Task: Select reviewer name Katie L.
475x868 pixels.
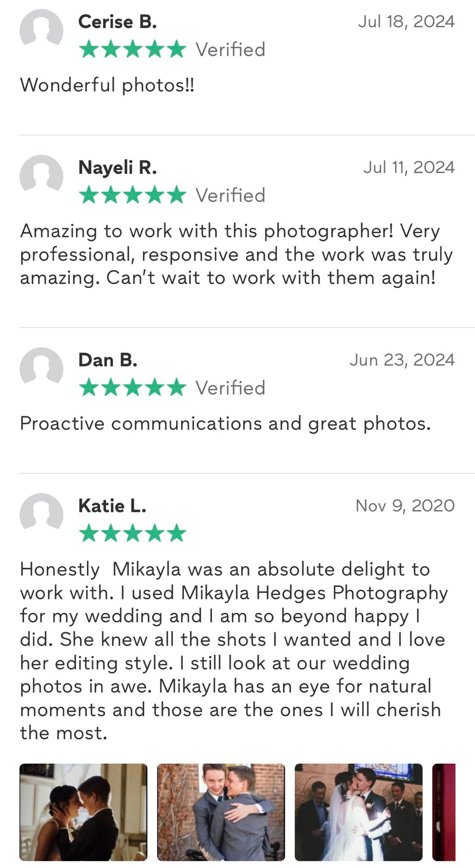Action: pos(112,506)
